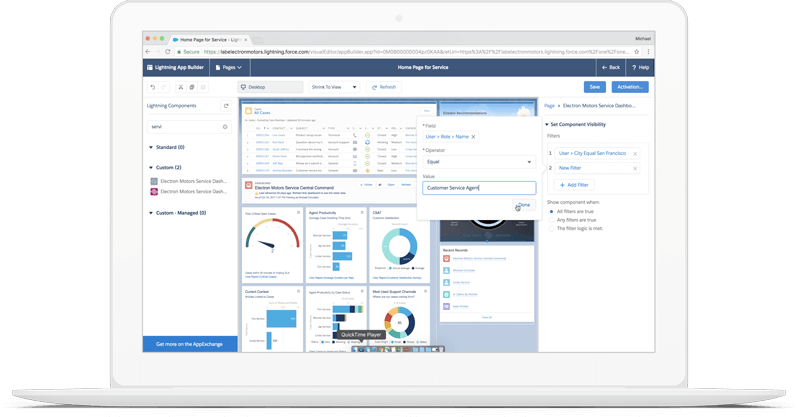800x417 pixels.
Task: Open the Operator dropdown showing Equal
Action: pyautogui.click(x=478, y=161)
